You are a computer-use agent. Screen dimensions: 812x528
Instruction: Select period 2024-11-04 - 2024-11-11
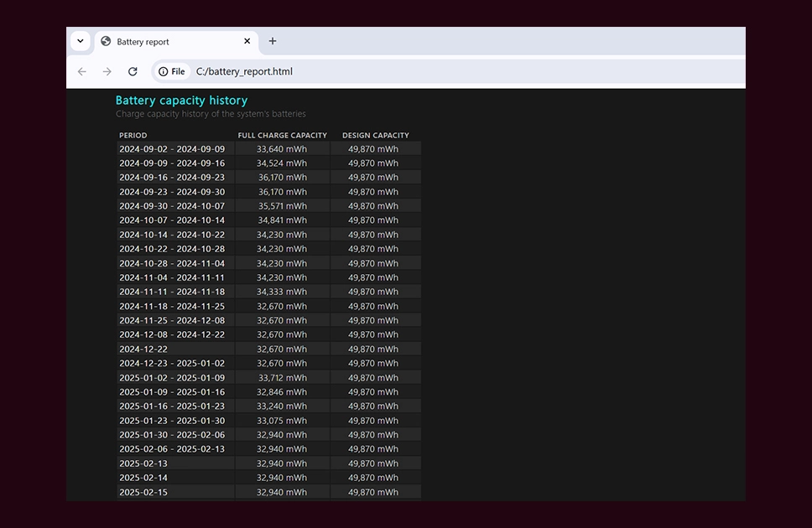(172, 277)
